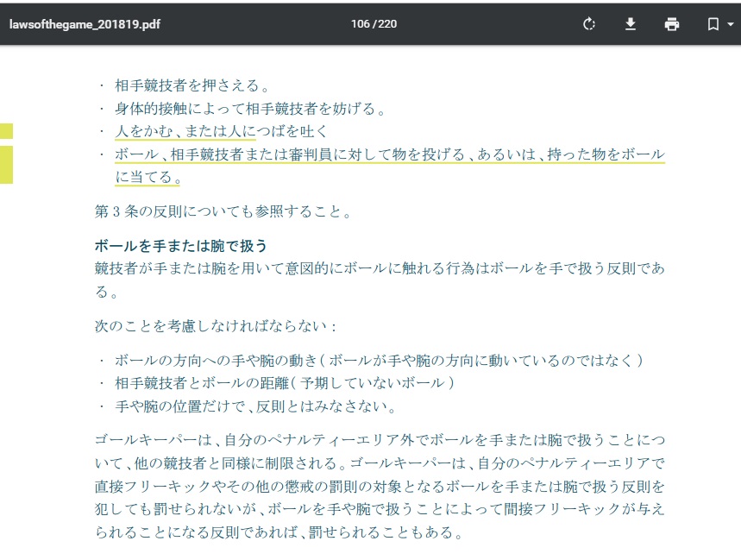Click the total page count 220
The width and height of the screenshot is (741, 560).
tap(387, 23)
